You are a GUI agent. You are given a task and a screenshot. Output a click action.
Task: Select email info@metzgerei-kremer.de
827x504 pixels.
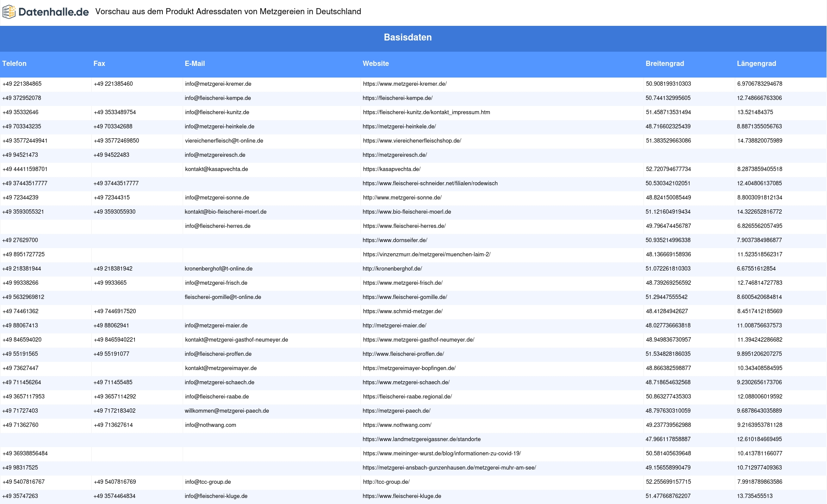[x=218, y=84]
